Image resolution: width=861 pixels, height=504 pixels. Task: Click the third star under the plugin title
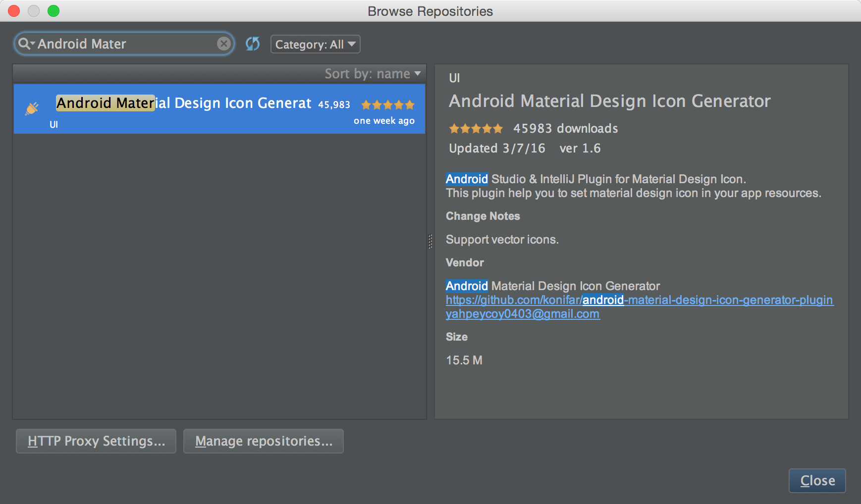click(476, 128)
